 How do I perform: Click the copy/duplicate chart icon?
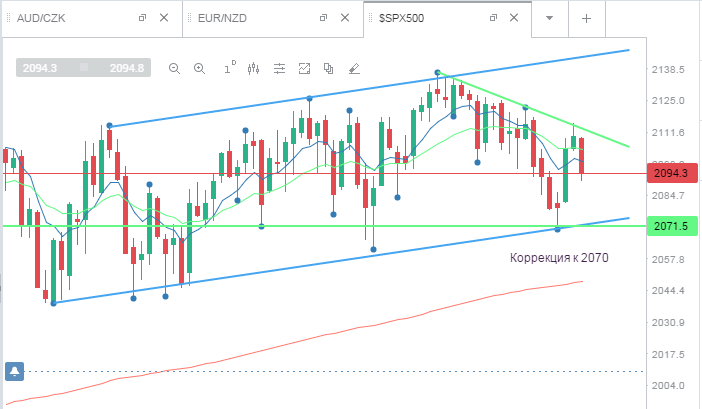(329, 68)
